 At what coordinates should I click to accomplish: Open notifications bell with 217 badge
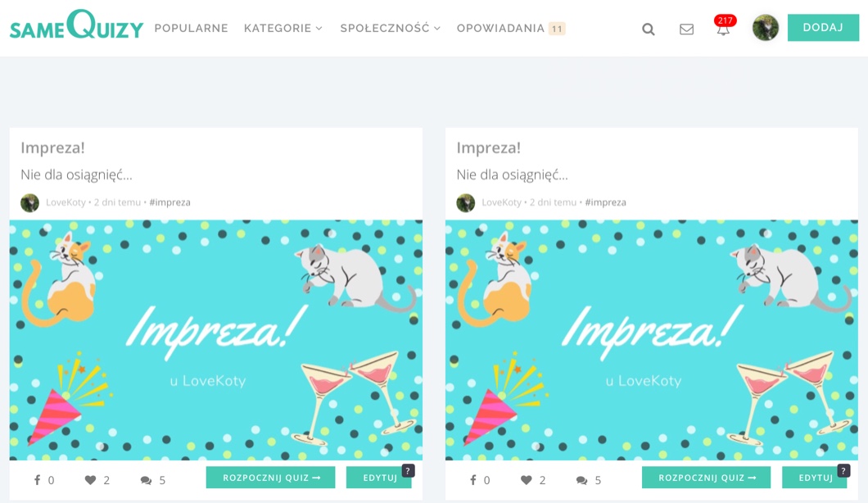tap(724, 26)
